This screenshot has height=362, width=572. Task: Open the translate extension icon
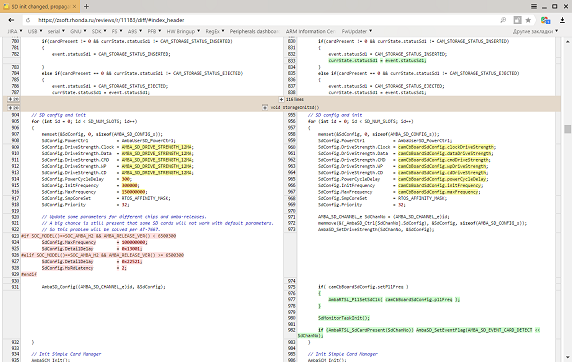pyautogui.click(x=545, y=20)
